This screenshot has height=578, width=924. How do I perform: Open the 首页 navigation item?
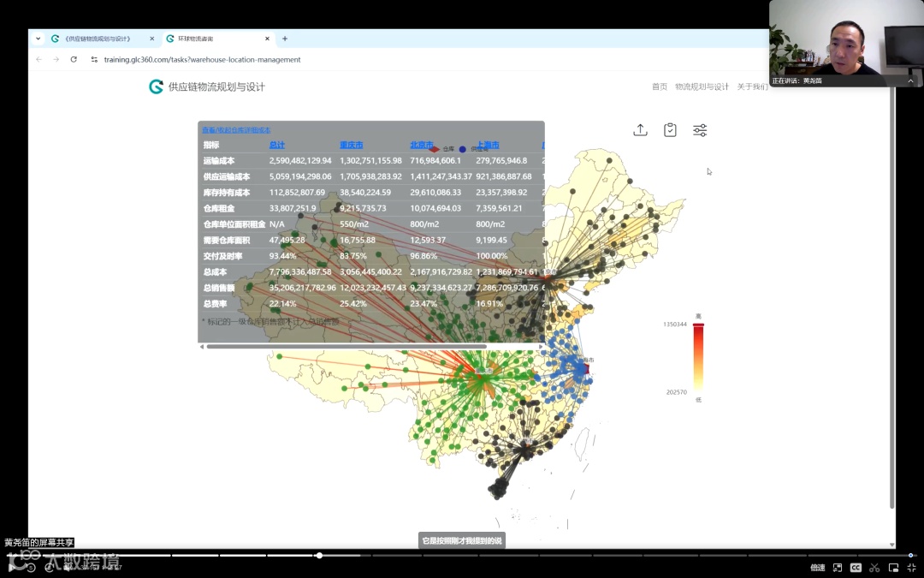coord(660,86)
